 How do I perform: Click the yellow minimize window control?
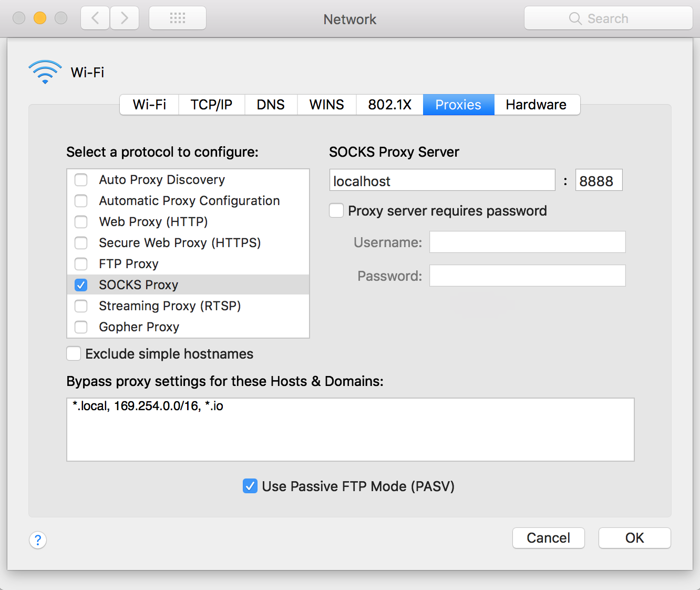39,17
